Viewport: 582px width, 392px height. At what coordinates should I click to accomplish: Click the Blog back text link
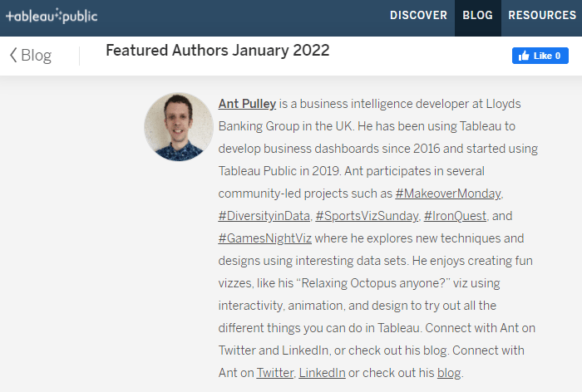(36, 56)
